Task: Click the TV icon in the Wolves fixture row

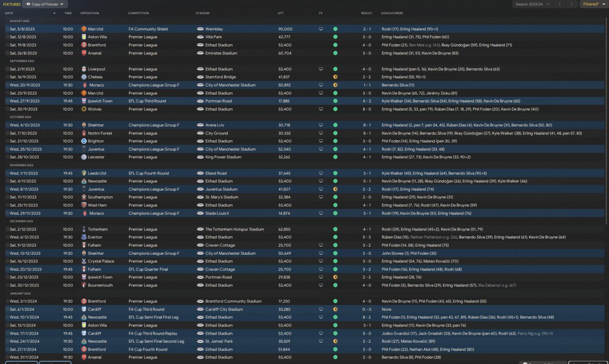Action: (321, 109)
